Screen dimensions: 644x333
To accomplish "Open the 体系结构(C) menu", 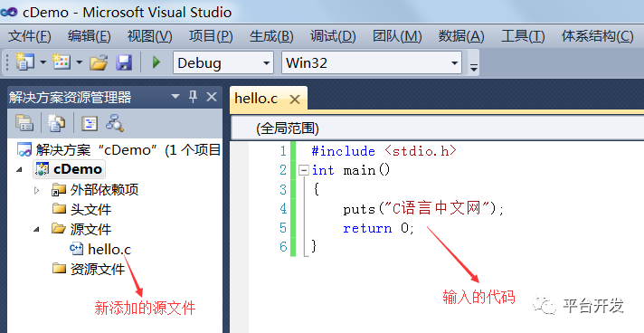I will tap(597, 36).
